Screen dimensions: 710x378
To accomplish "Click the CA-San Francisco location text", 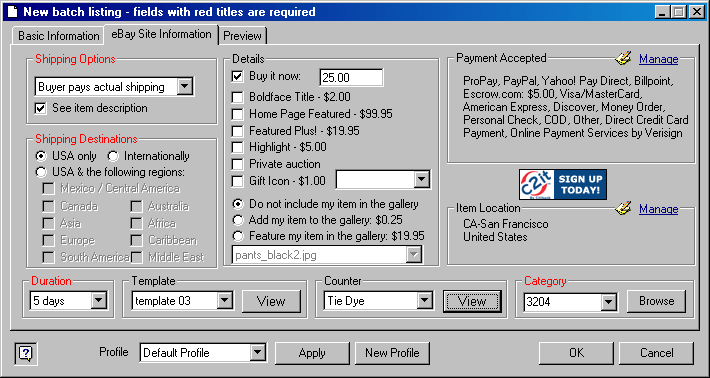I will tap(505, 224).
